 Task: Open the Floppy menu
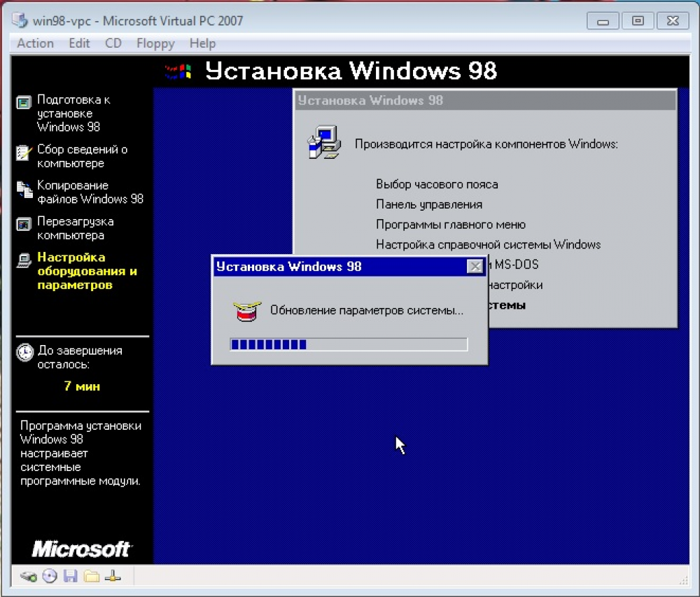[155, 43]
